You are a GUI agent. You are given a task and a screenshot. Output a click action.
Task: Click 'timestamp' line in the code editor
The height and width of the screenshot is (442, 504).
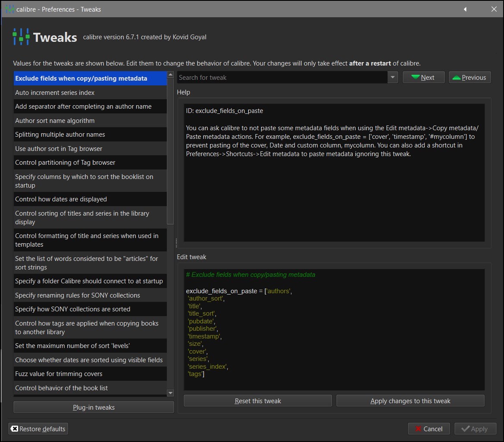204,336
